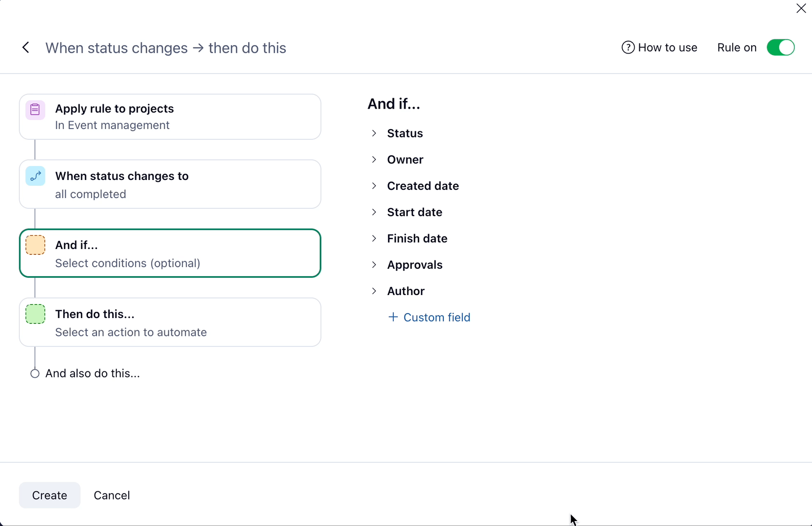Expand the Start date condition

[x=374, y=212]
